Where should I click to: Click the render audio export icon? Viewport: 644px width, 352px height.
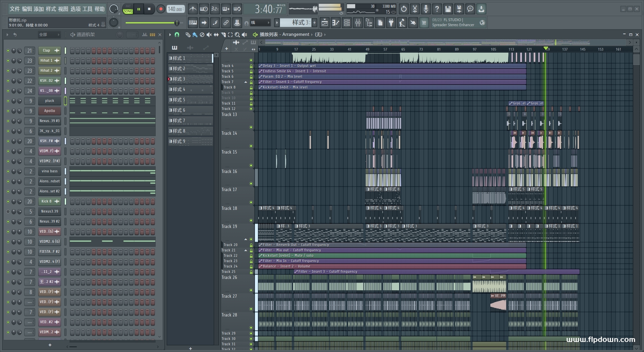coord(459,9)
